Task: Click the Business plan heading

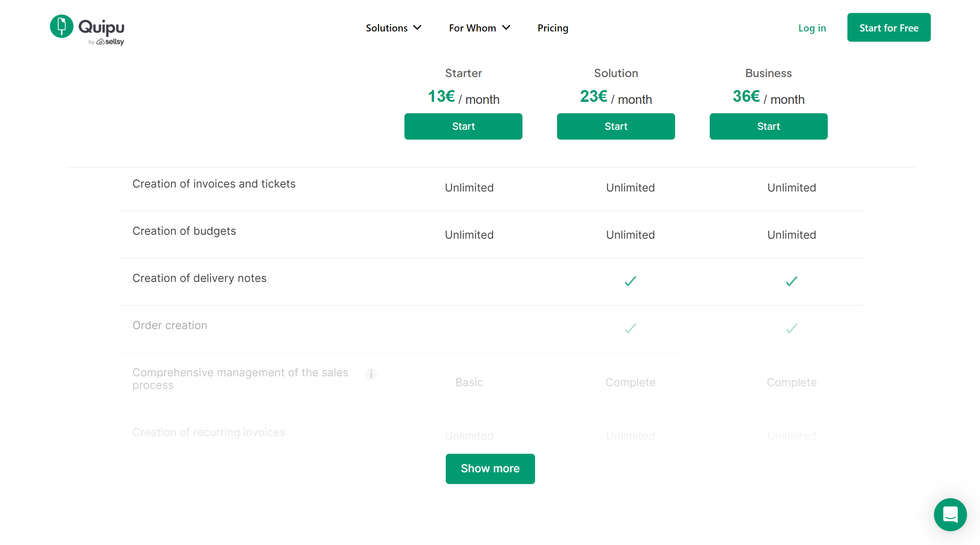Action: [x=768, y=73]
